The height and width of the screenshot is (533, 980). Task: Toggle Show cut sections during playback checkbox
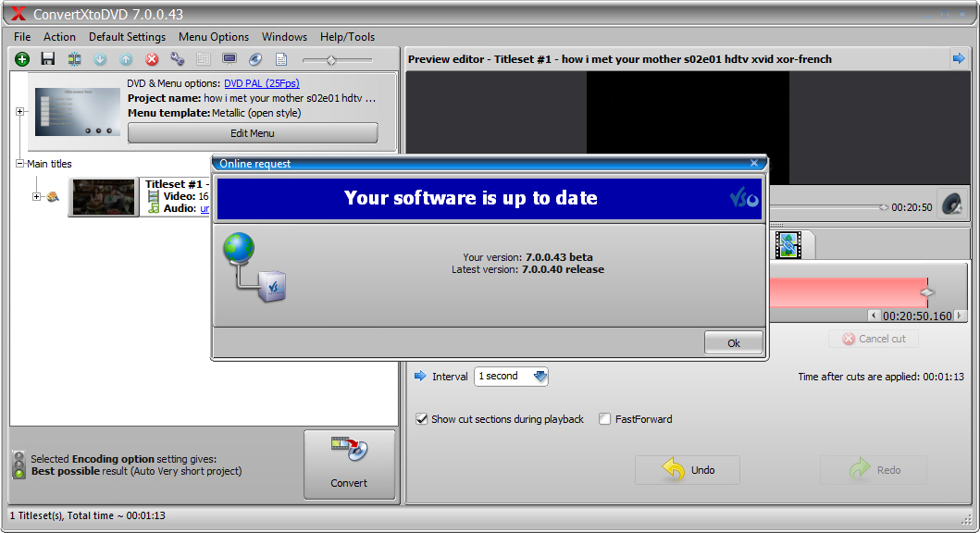(x=421, y=418)
